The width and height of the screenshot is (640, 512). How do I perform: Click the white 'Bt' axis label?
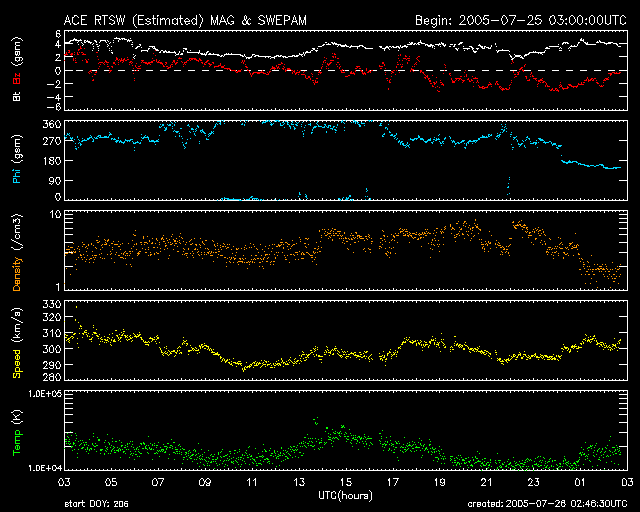17,96
